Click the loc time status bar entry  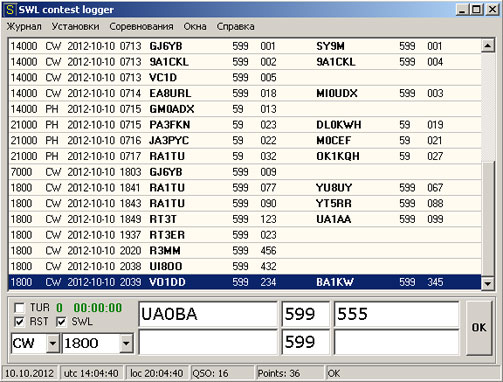tap(156, 373)
